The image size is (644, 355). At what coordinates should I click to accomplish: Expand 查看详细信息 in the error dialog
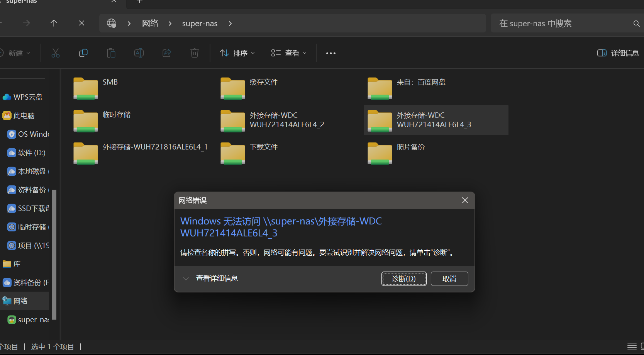pyautogui.click(x=211, y=279)
